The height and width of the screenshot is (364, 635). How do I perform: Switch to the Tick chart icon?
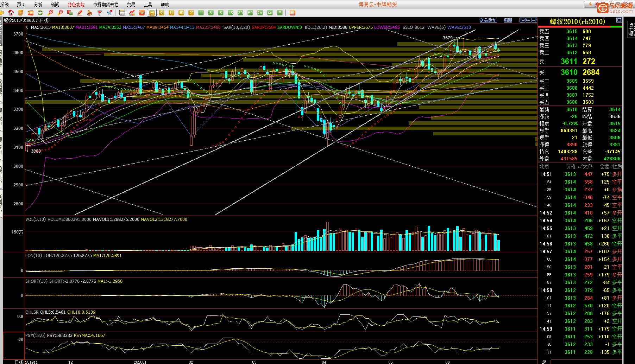pyautogui.click(x=142, y=13)
